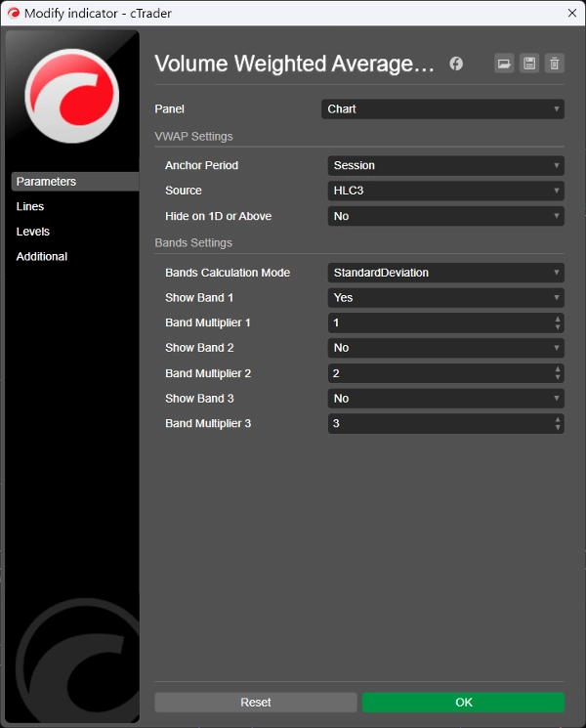This screenshot has height=728, width=586.
Task: Click the Band Multiplier 2 input field
Action: click(439, 373)
